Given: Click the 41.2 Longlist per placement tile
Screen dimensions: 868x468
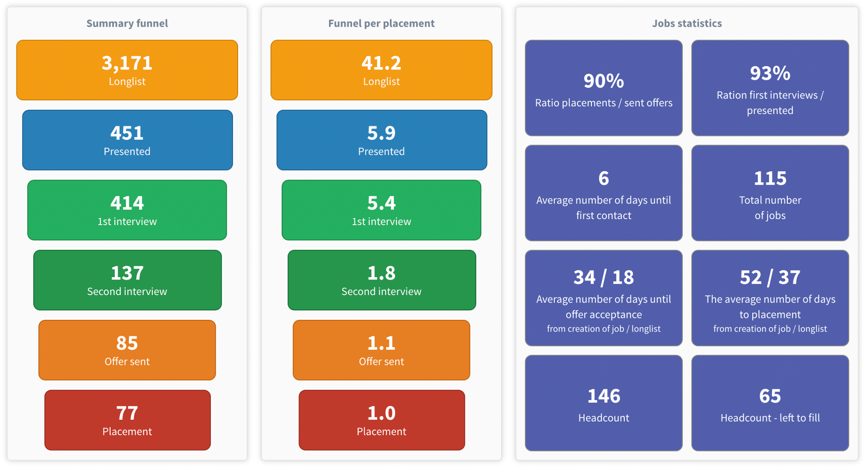Looking at the screenshot, I should coord(382,70).
